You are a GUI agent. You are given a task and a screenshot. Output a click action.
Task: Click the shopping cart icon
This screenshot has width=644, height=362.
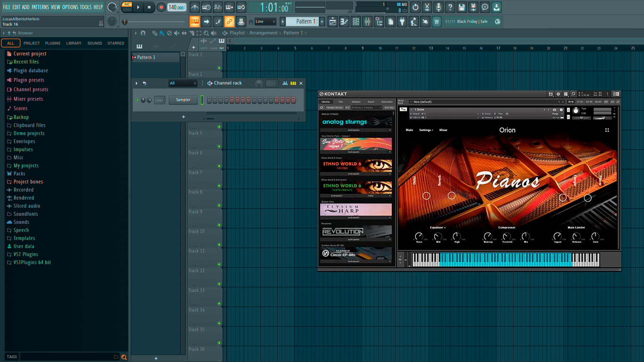437,22
